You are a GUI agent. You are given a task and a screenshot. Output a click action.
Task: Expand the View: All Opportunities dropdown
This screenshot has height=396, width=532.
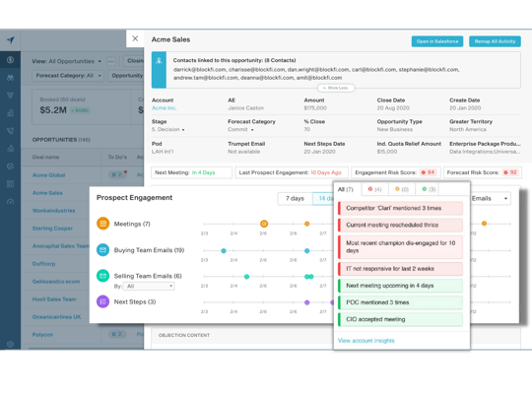click(67, 61)
